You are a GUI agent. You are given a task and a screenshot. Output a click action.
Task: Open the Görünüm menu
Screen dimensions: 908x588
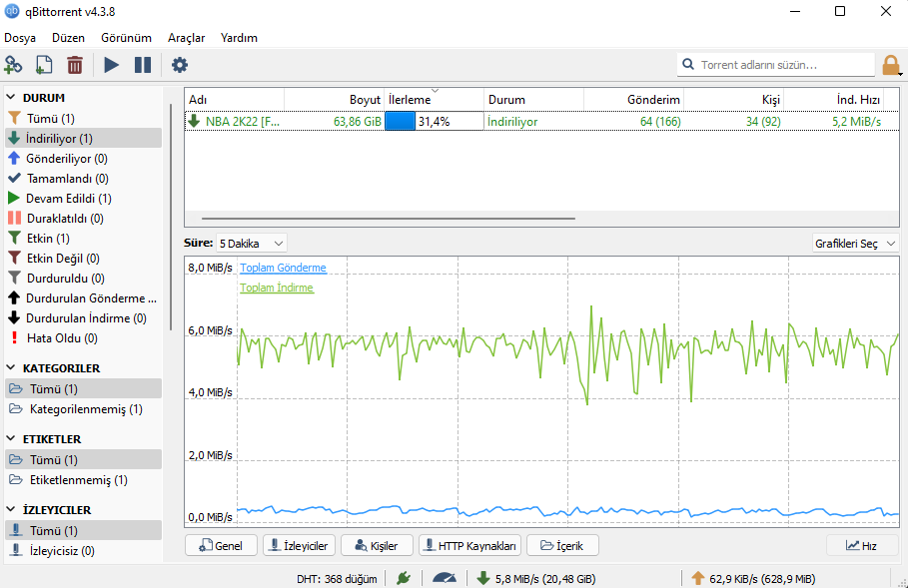pos(126,38)
